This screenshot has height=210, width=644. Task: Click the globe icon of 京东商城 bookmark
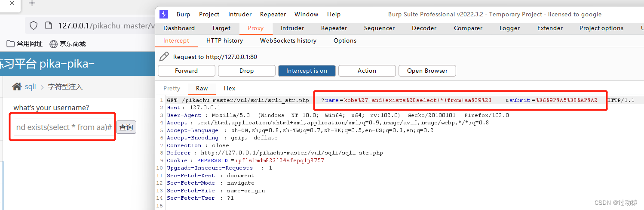pos(54,43)
